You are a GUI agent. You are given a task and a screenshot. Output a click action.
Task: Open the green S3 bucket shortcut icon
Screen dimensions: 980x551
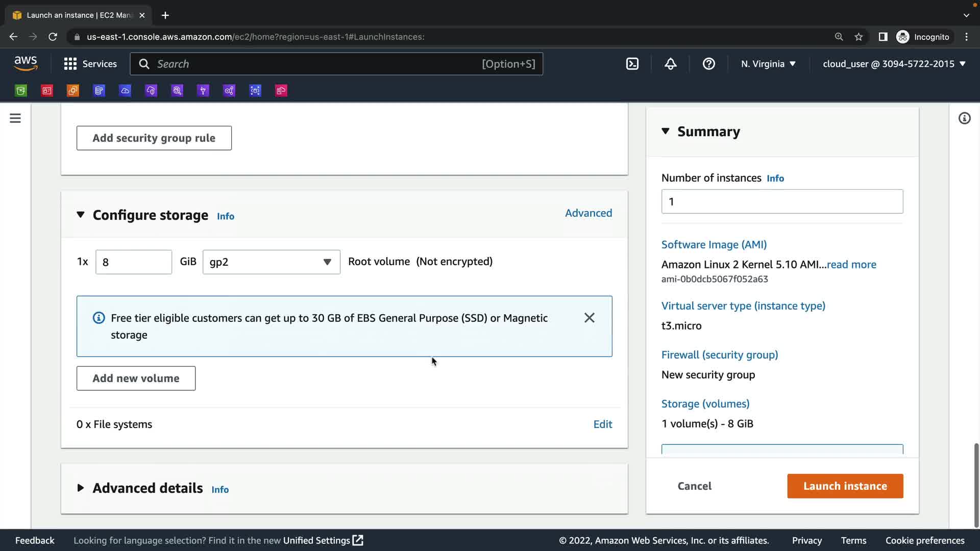click(21, 91)
